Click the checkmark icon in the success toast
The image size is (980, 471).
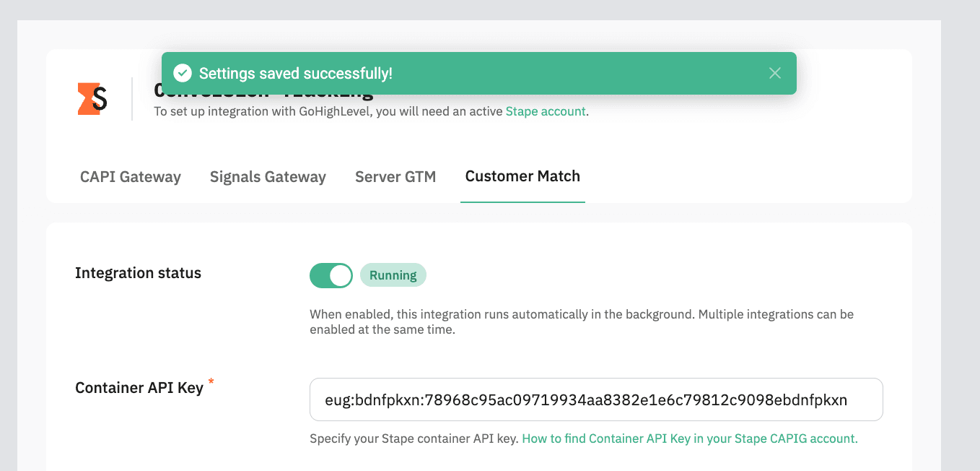coord(183,73)
